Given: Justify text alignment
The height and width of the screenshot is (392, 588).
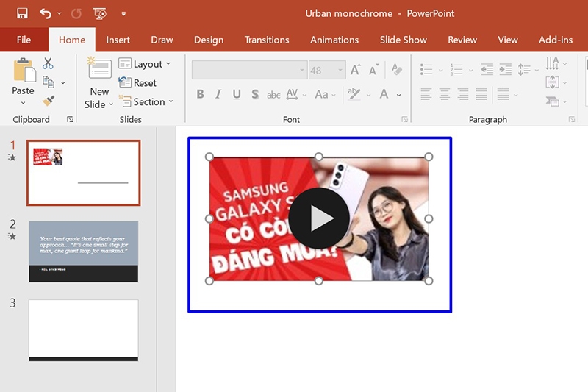Looking at the screenshot, I should 481,94.
